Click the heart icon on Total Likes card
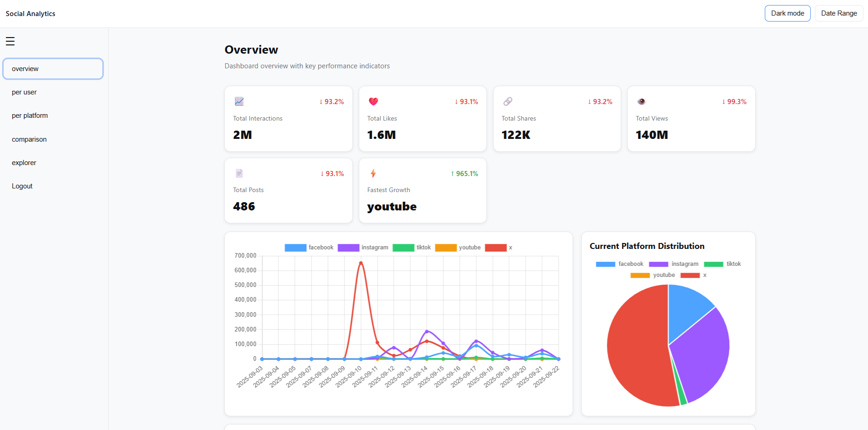868x430 pixels. pyautogui.click(x=373, y=101)
